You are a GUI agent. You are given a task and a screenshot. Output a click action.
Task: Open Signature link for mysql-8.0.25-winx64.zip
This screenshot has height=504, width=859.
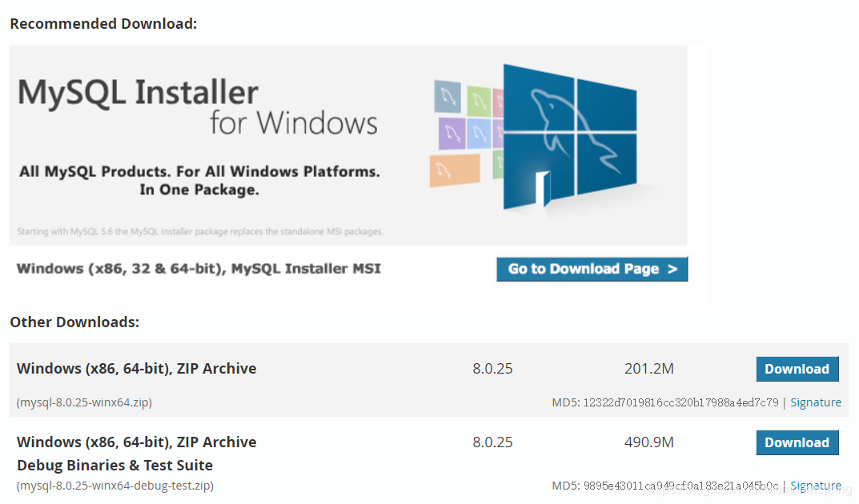tap(815, 402)
